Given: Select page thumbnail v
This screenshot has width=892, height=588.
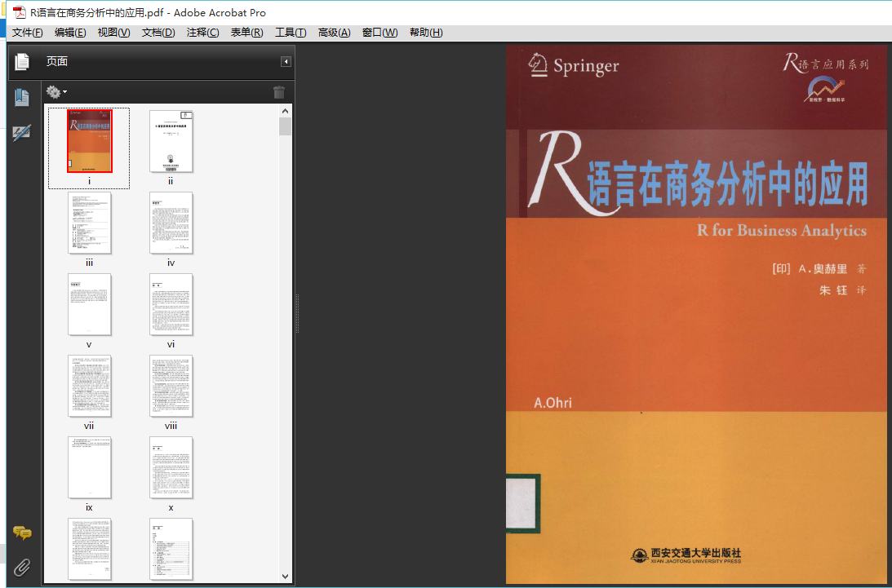Looking at the screenshot, I should coord(89,304).
